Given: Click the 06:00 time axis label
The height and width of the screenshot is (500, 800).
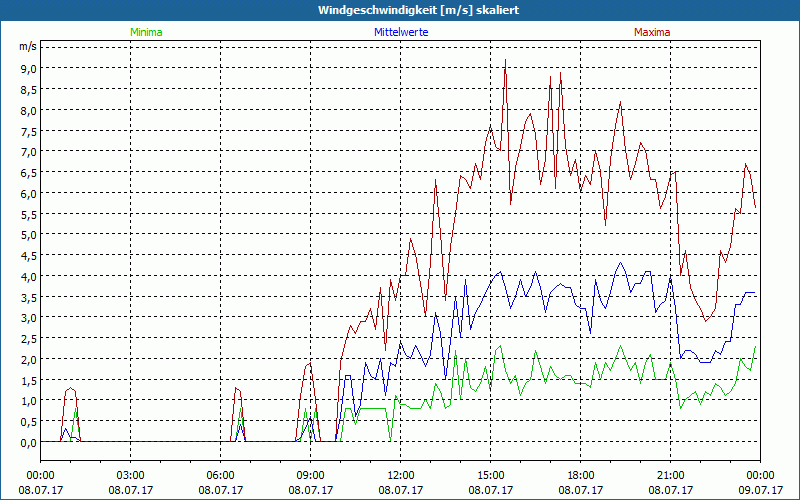Looking at the screenshot, I should click(220, 476).
